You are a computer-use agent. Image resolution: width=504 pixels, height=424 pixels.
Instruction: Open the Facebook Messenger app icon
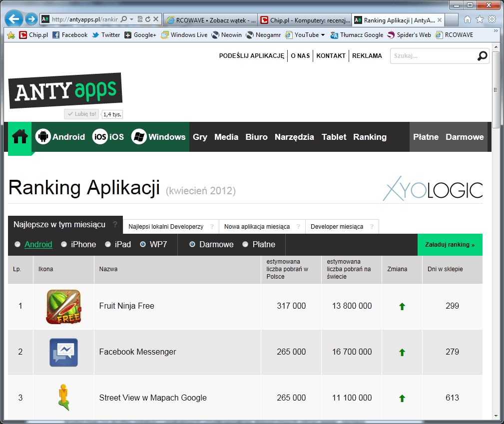click(x=63, y=352)
